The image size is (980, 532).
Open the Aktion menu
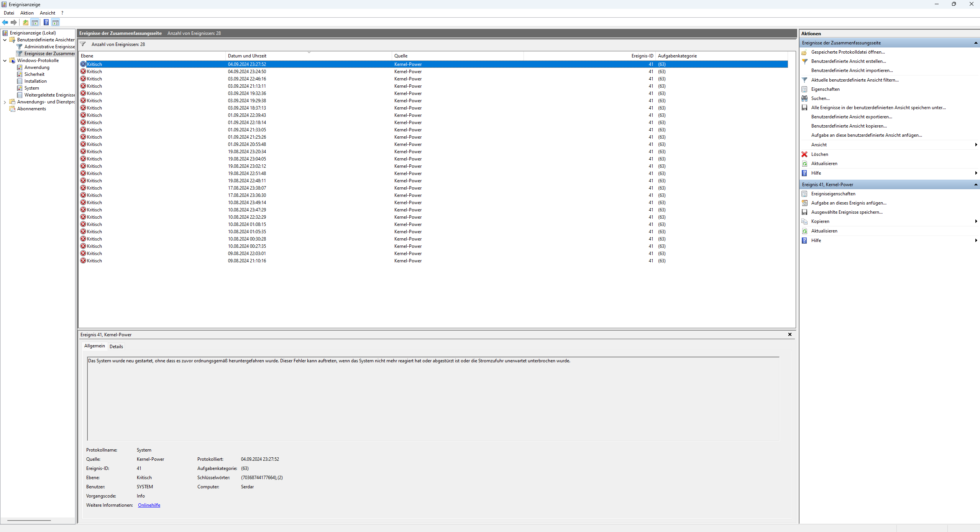point(27,13)
